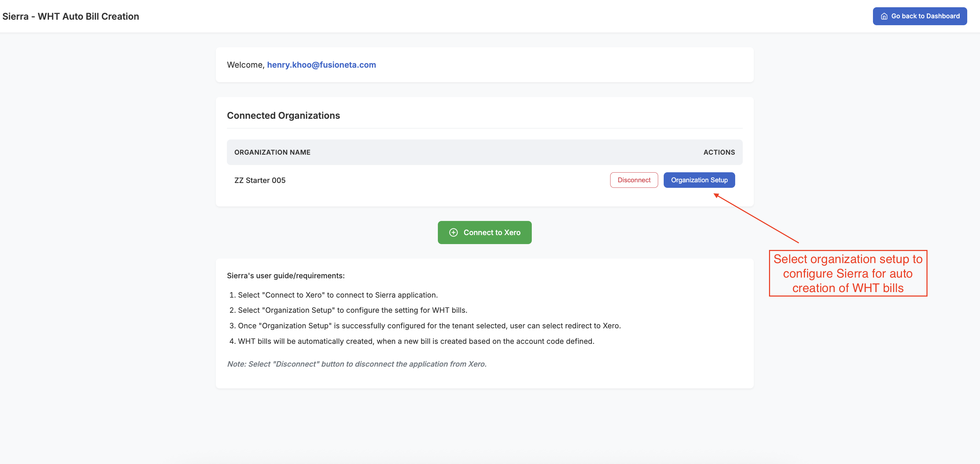Open Organization Setup for ZZ Starter 005
Viewport: 980px width, 464px height.
pos(699,180)
